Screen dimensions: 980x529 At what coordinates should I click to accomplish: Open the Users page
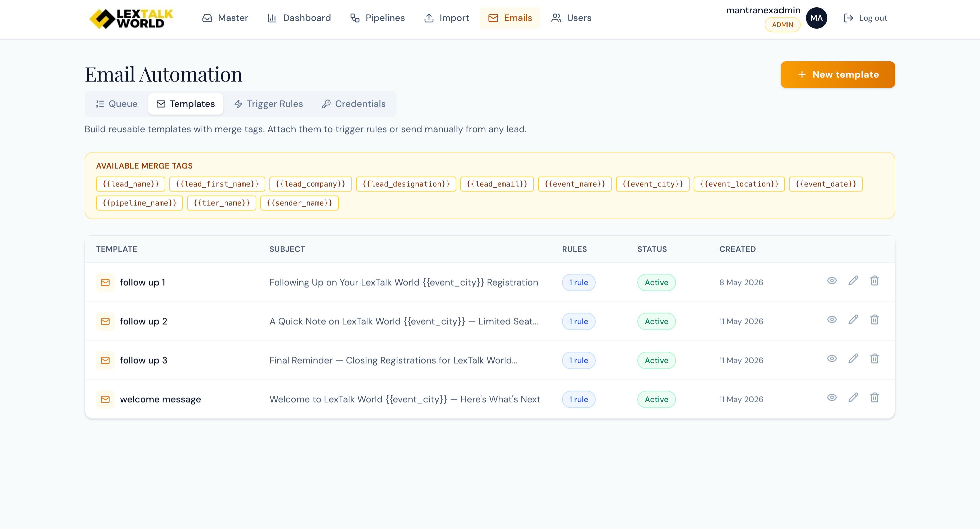coord(571,18)
